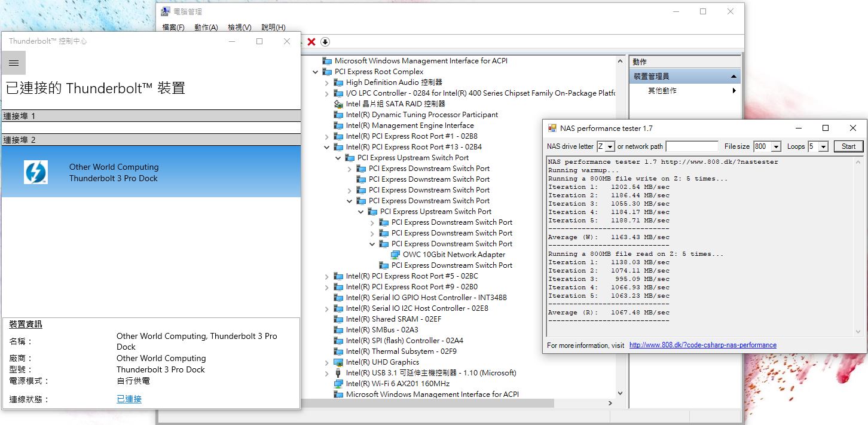Click the Management Engine Interface icon

click(x=338, y=126)
